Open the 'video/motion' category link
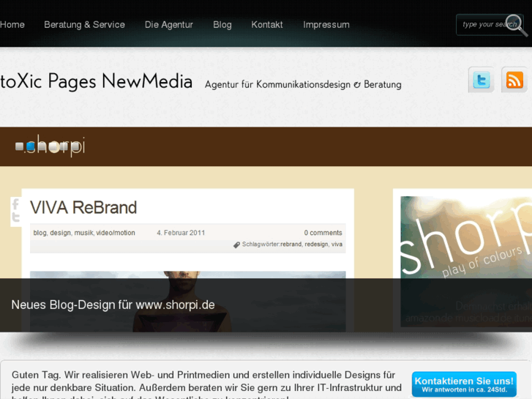 click(116, 233)
